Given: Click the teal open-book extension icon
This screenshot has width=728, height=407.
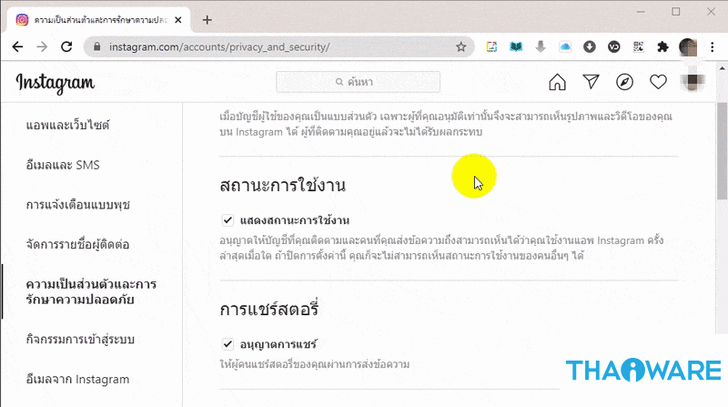Looking at the screenshot, I should click(x=516, y=47).
